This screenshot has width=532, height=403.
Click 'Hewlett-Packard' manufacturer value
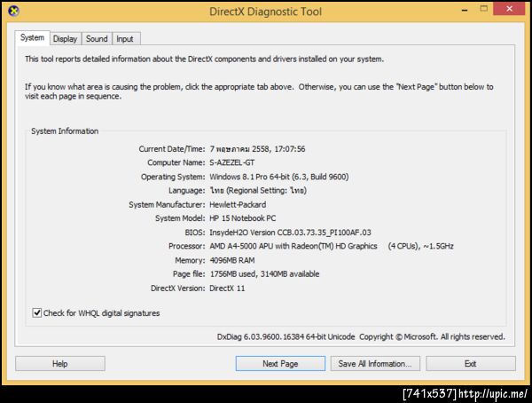[x=238, y=204]
